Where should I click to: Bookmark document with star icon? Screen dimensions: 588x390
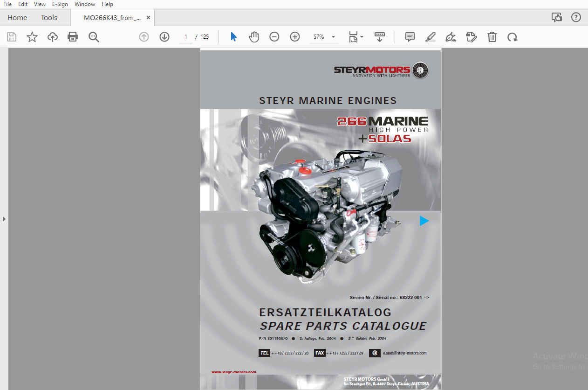(32, 37)
